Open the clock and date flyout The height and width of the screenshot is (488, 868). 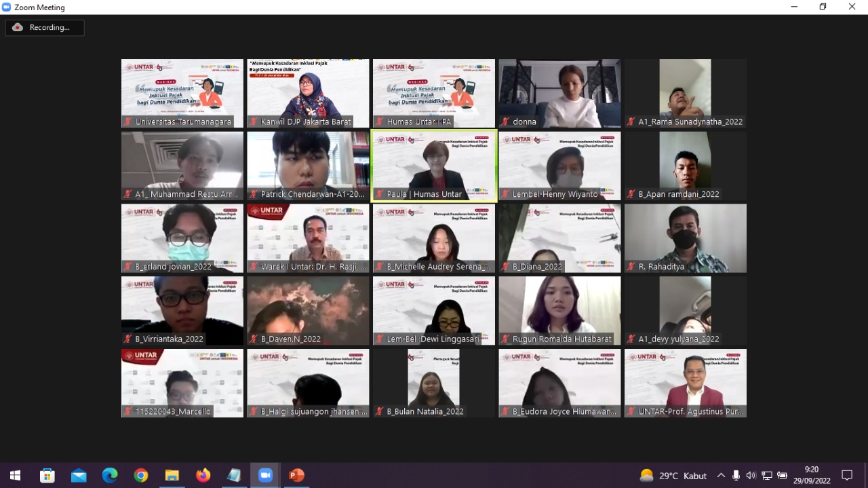point(811,475)
